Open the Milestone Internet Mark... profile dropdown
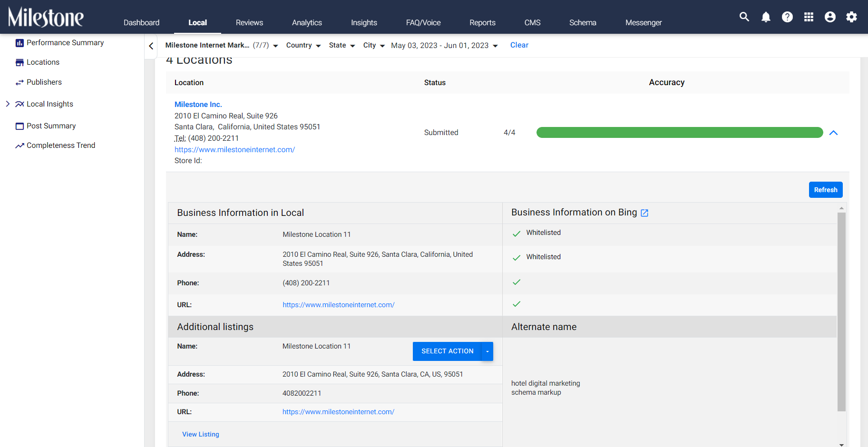The height and width of the screenshot is (447, 868). click(222, 45)
